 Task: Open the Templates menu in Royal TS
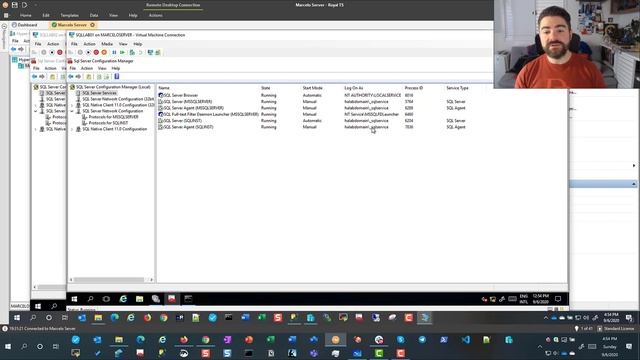[x=69, y=15]
